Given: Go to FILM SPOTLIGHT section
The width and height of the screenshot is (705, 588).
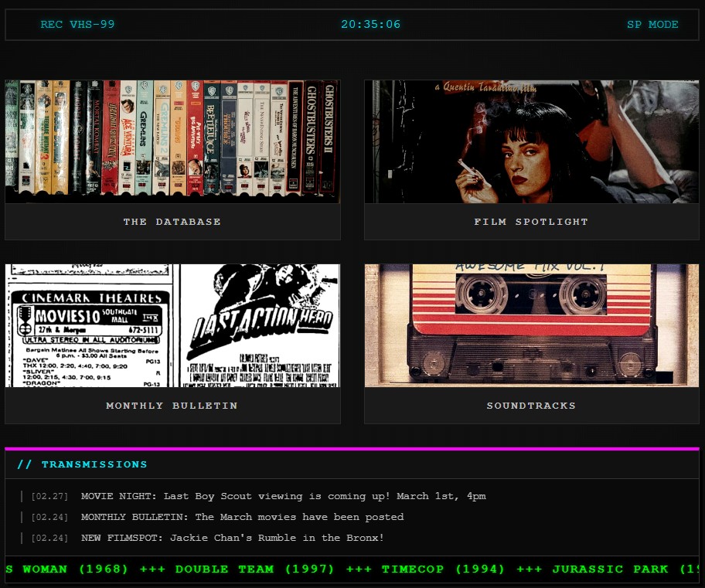Looking at the screenshot, I should (531, 222).
